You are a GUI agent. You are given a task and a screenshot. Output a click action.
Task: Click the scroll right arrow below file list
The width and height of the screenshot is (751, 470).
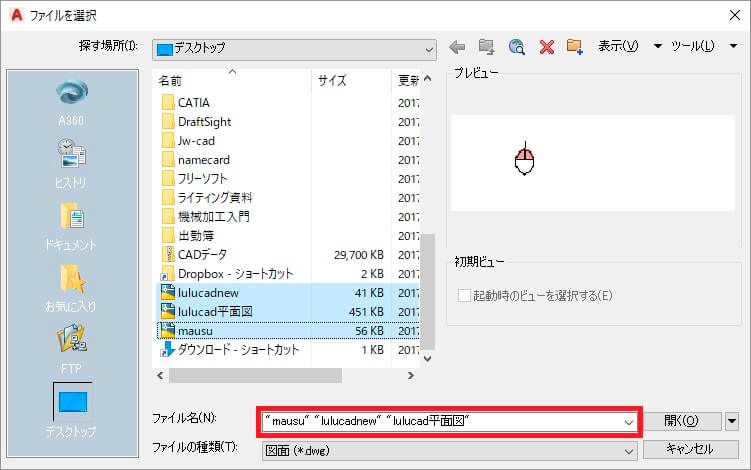(410, 376)
